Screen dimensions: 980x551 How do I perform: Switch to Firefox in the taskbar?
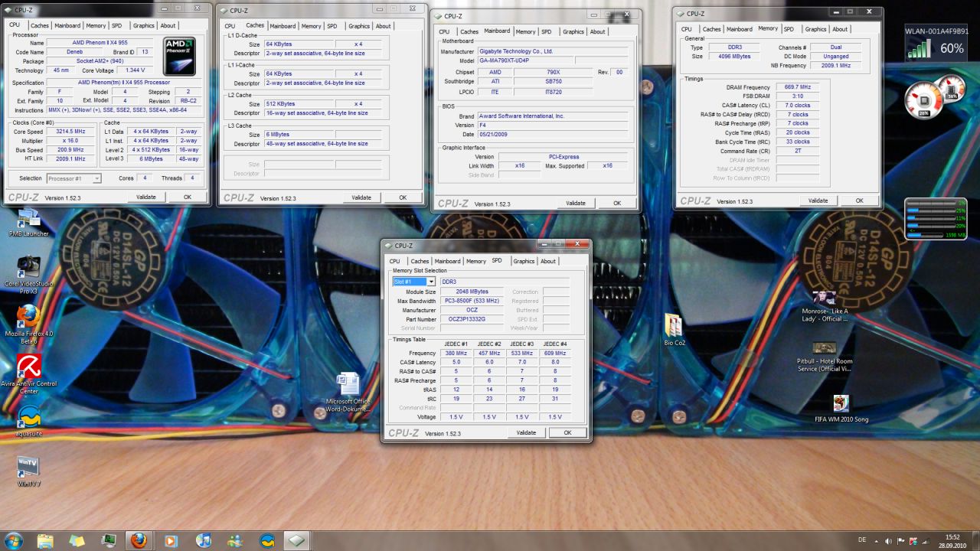[139, 541]
